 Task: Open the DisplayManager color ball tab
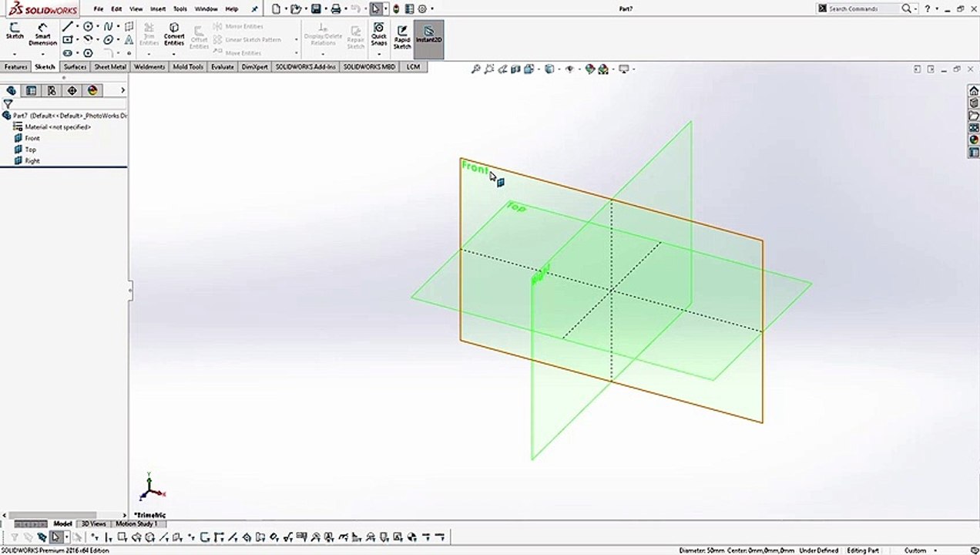[x=92, y=90]
